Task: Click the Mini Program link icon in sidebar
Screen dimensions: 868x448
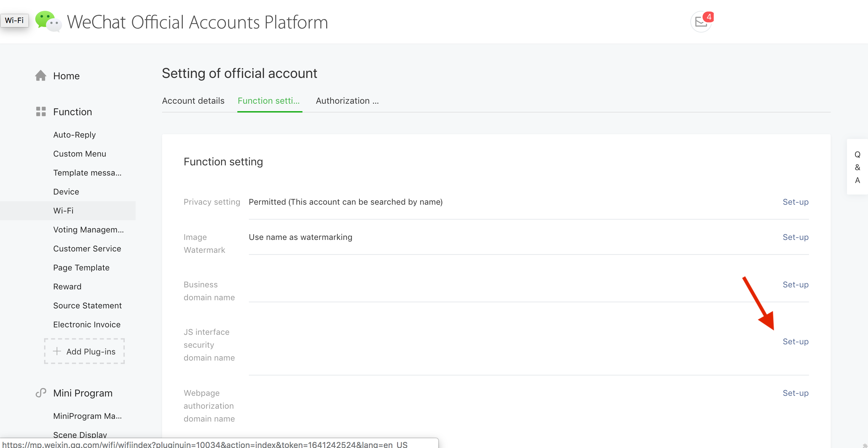Action: click(40, 393)
